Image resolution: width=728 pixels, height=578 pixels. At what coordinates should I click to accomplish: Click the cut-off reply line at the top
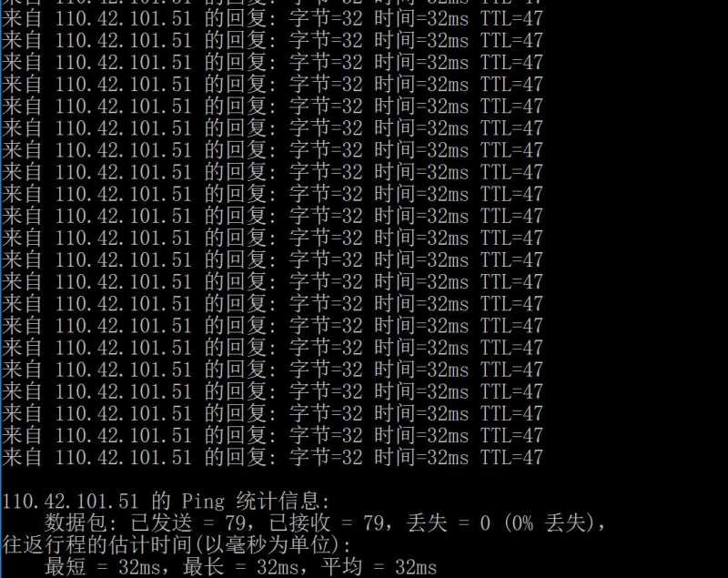pyautogui.click(x=272, y=3)
